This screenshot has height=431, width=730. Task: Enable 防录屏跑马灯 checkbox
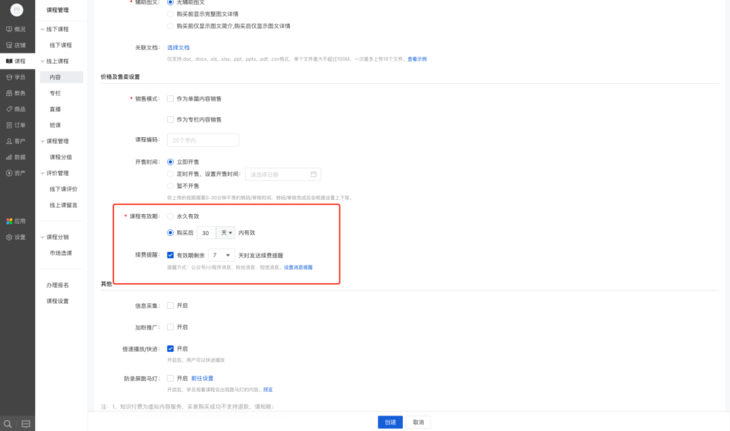pyautogui.click(x=170, y=378)
